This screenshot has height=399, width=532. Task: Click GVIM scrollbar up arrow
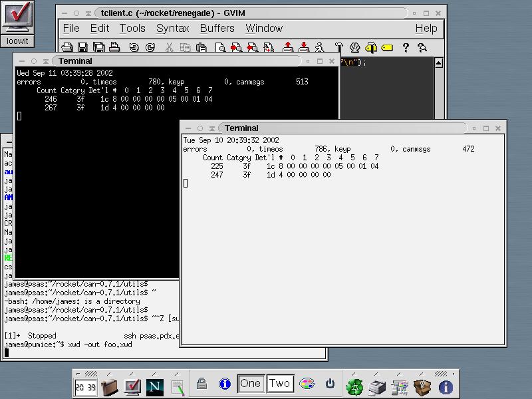click(439, 63)
